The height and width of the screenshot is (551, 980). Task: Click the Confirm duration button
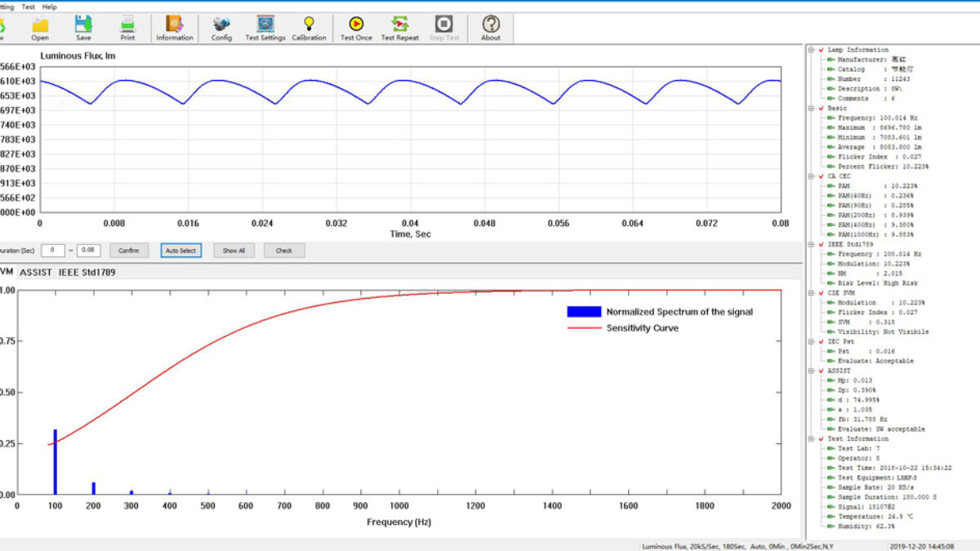129,251
